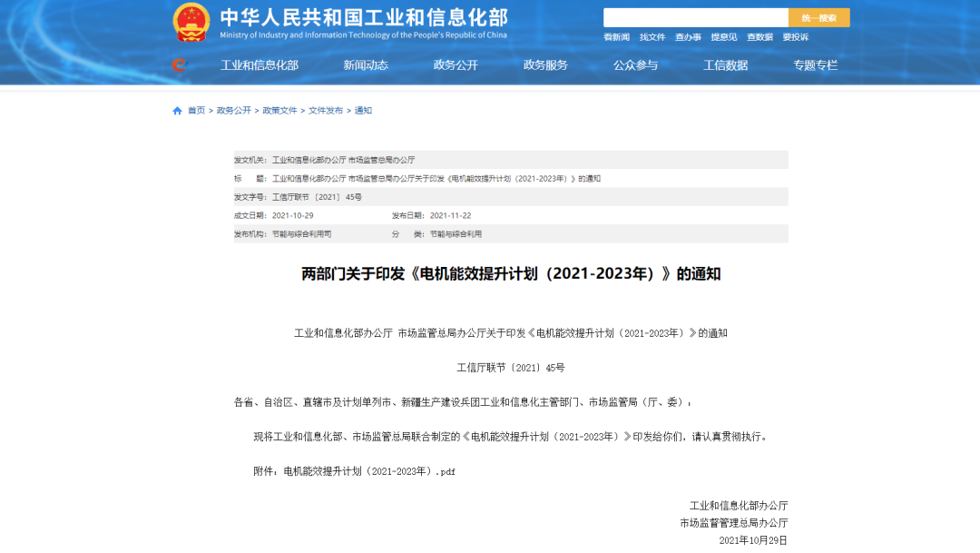
Task: Select the 专题专栏 menu item
Action: pos(816,64)
